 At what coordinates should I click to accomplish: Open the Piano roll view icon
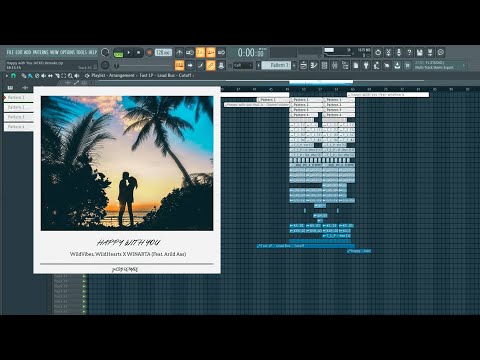coord(314,65)
